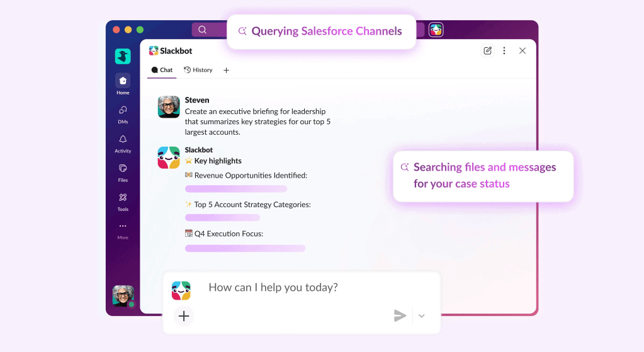Click the Slackbot icon in the composer
Screen dimensions: 644x352
click(181, 290)
